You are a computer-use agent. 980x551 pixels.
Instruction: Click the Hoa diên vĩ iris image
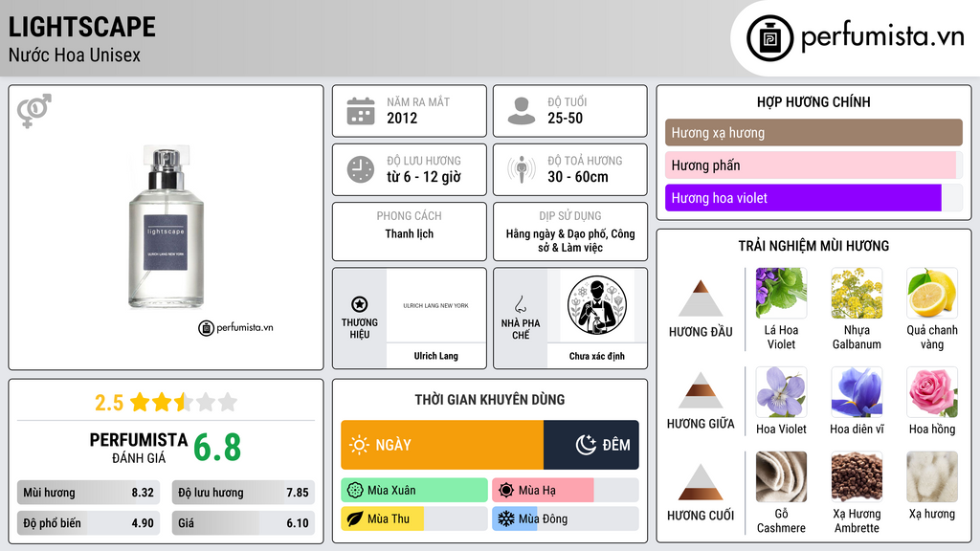coord(857,391)
